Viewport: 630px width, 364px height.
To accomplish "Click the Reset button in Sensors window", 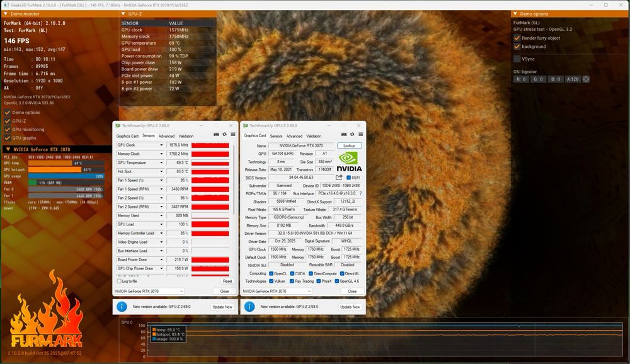I will tap(227, 282).
